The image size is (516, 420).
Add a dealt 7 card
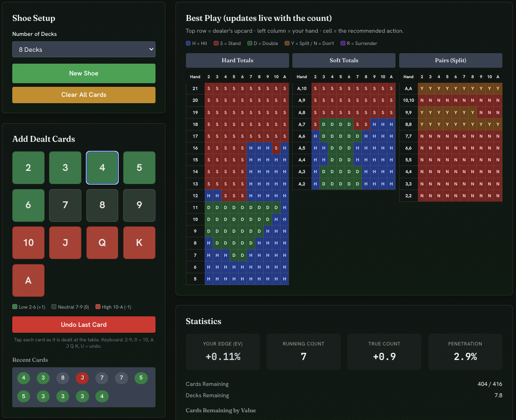point(65,205)
